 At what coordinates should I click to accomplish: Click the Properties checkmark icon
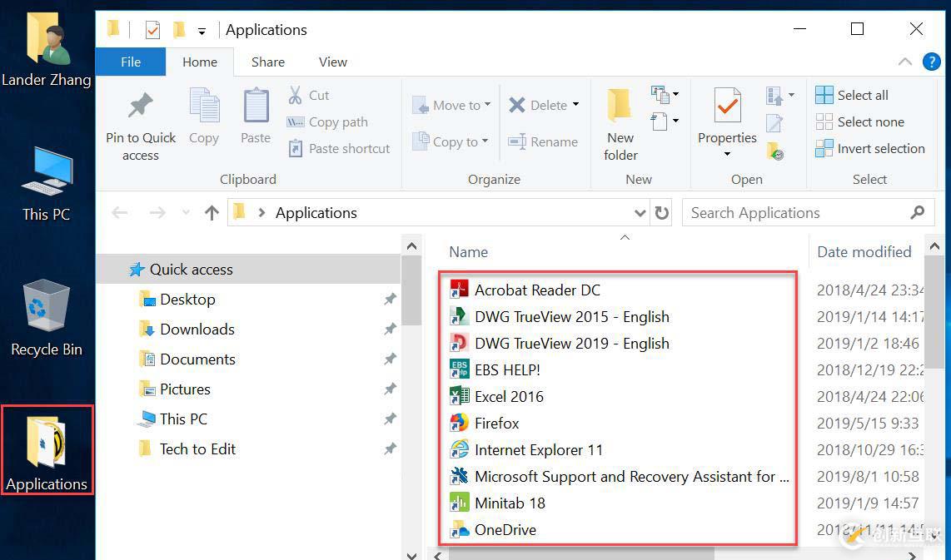click(727, 107)
